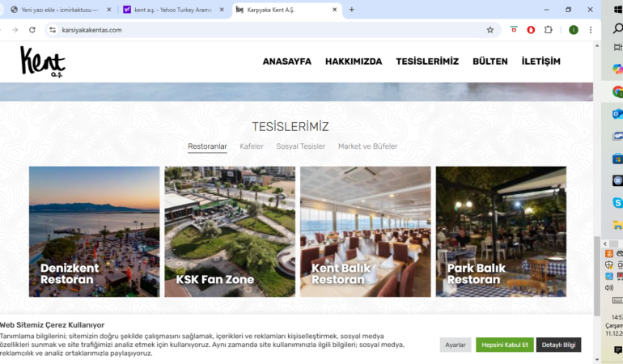Open Windows search from the taskbar
Screen dimensions: 623x364
click(x=617, y=28)
